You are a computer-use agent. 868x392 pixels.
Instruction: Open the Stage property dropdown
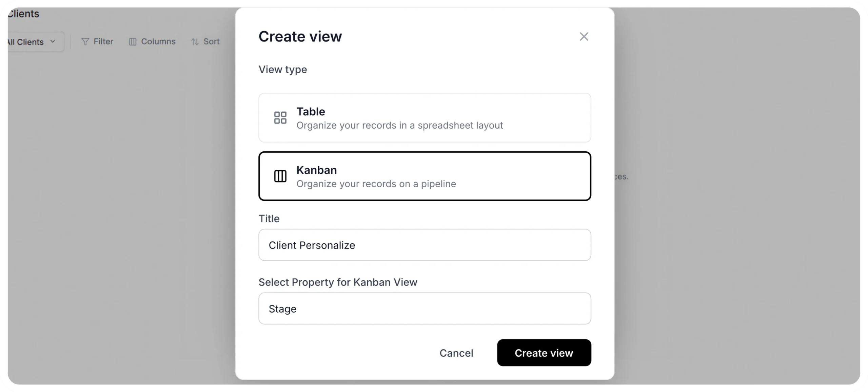[425, 309]
